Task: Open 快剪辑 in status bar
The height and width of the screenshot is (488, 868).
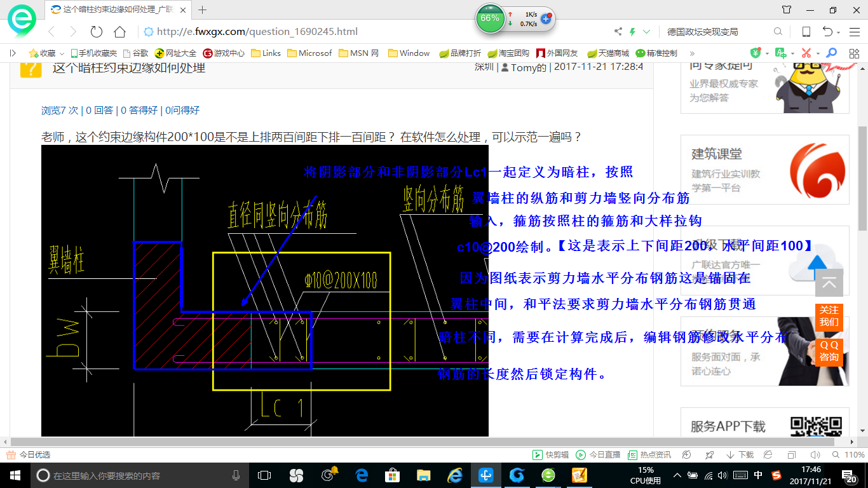Action: tap(550, 455)
